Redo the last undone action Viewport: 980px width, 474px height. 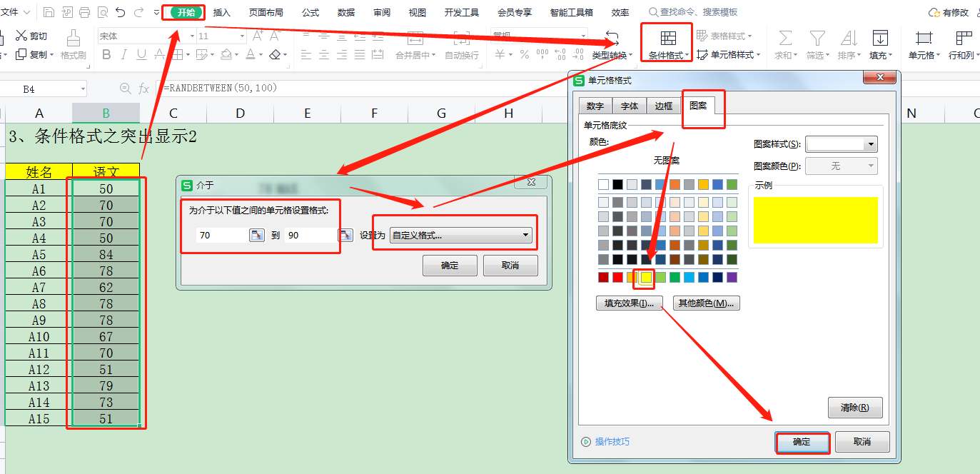138,12
